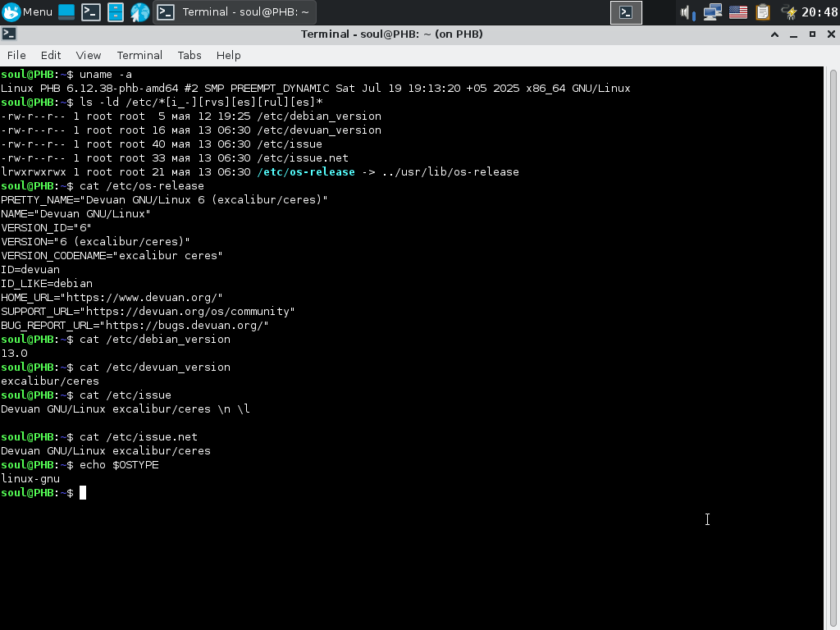
Task: Click the terminal cursor at the last prompt
Action: 83,493
